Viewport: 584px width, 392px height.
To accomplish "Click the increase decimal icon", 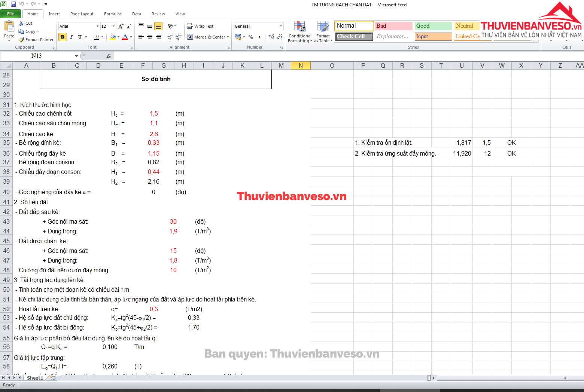I will [271, 37].
